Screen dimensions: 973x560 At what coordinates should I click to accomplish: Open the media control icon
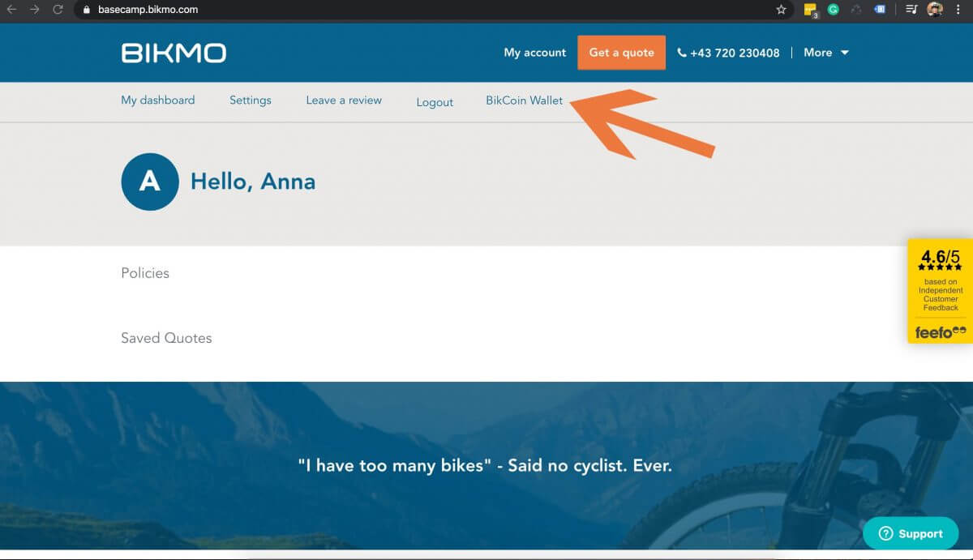[x=911, y=10]
